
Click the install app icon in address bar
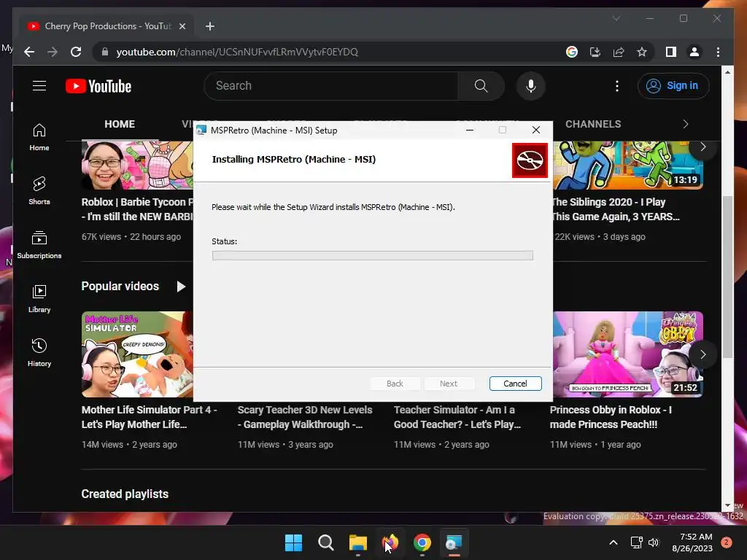point(595,52)
